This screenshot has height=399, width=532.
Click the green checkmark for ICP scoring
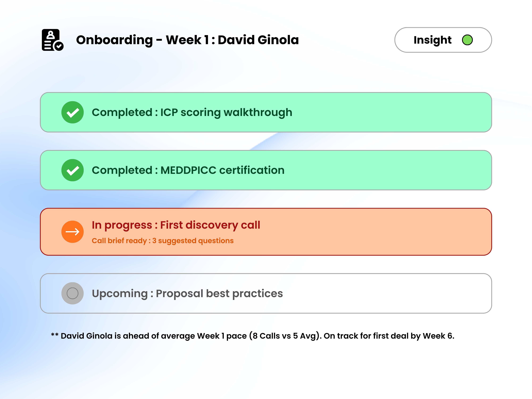72,112
